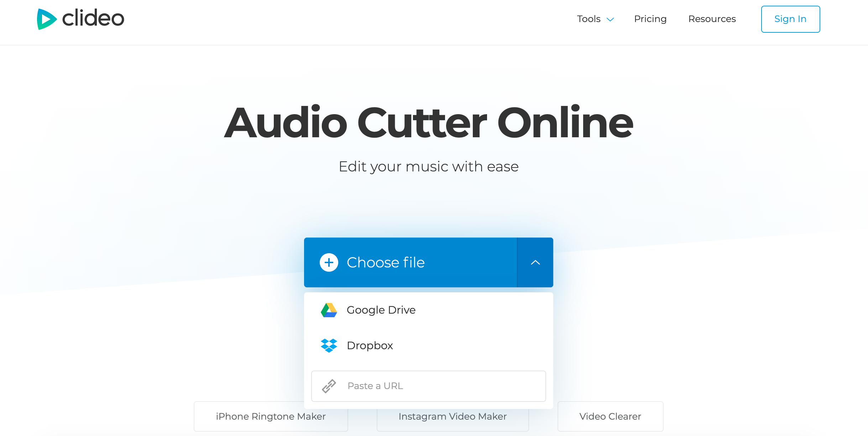
Task: Click the Dropbox icon
Action: point(328,345)
